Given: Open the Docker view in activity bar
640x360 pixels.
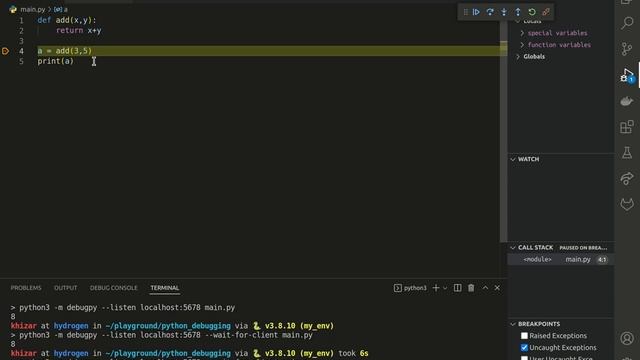Looking at the screenshot, I should pos(627,101).
